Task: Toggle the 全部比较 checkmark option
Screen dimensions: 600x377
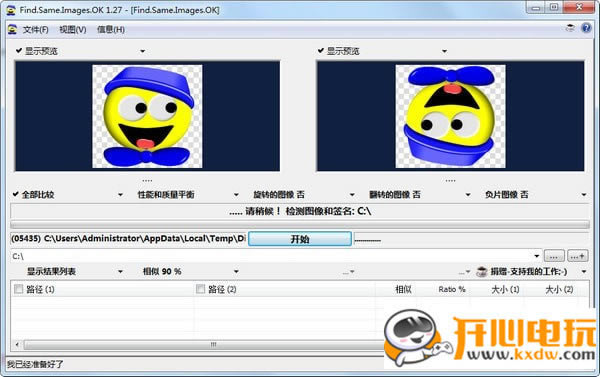Action: tap(15, 194)
